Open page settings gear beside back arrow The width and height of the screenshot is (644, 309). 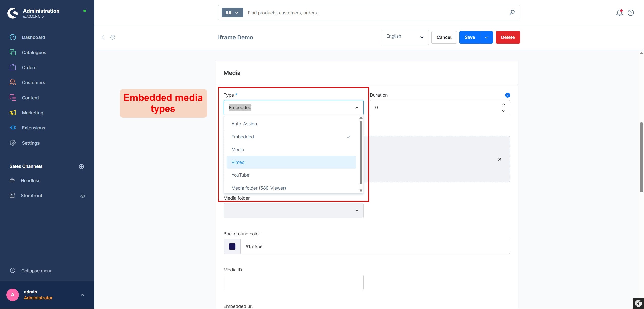pos(113,37)
